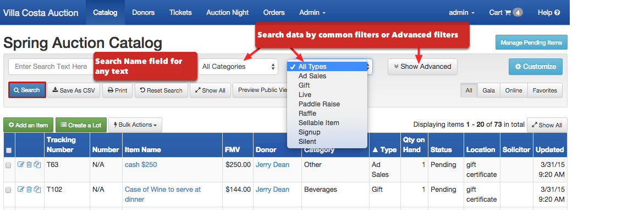
Task: Expand the Bulk Actions dropdown
Action: coord(135,125)
